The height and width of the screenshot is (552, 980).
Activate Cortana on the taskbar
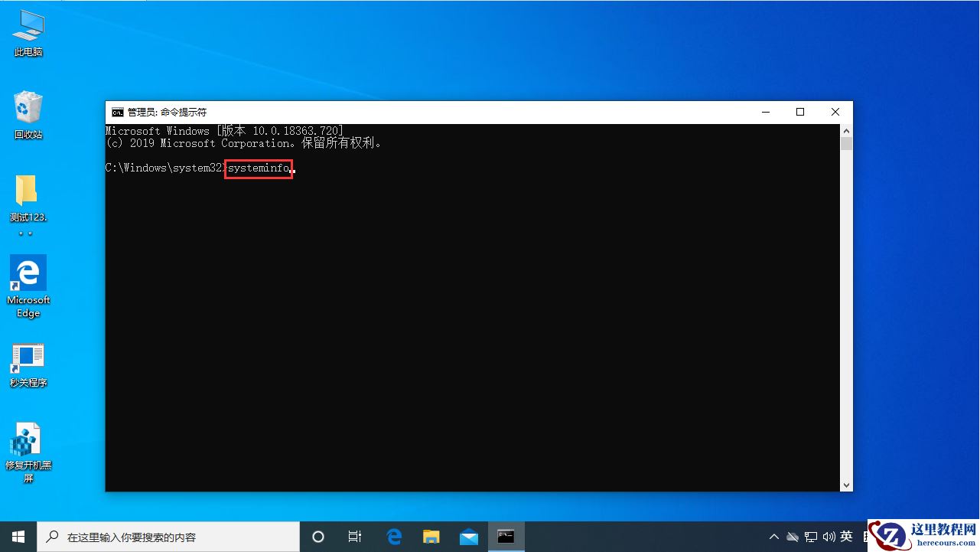coord(318,537)
